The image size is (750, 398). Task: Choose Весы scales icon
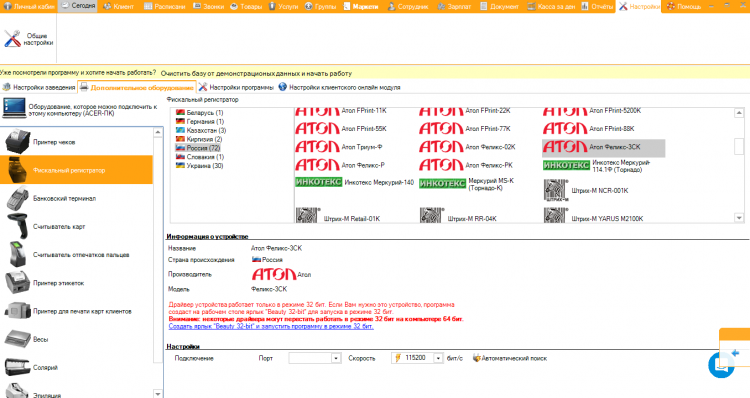coord(18,339)
